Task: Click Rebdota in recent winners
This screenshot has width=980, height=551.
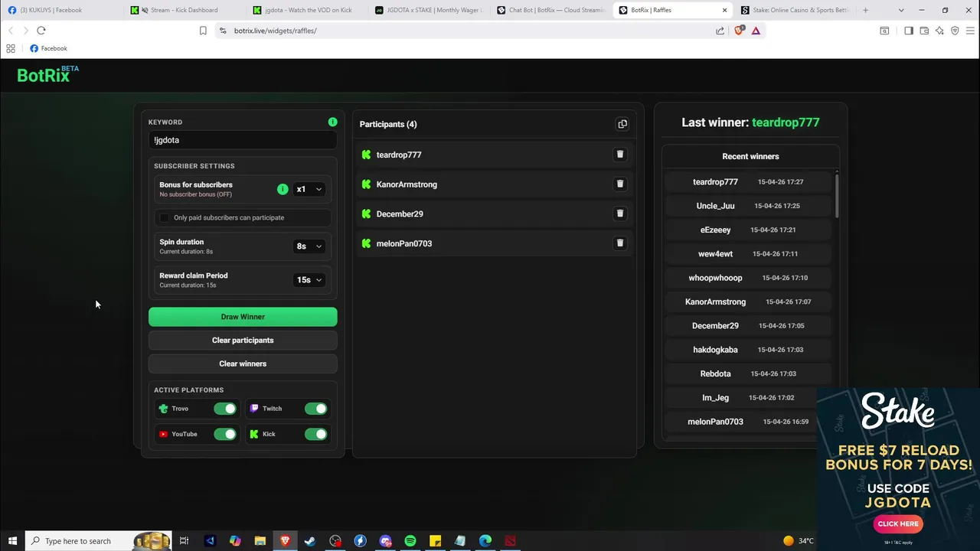Action: (715, 373)
